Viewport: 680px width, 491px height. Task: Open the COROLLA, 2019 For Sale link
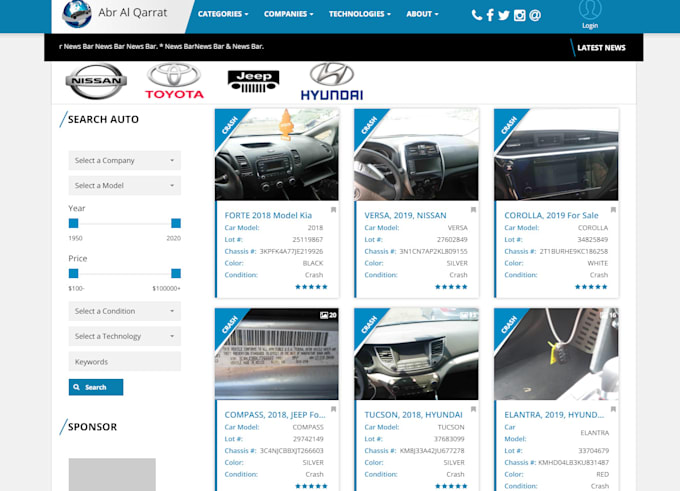[x=551, y=215]
